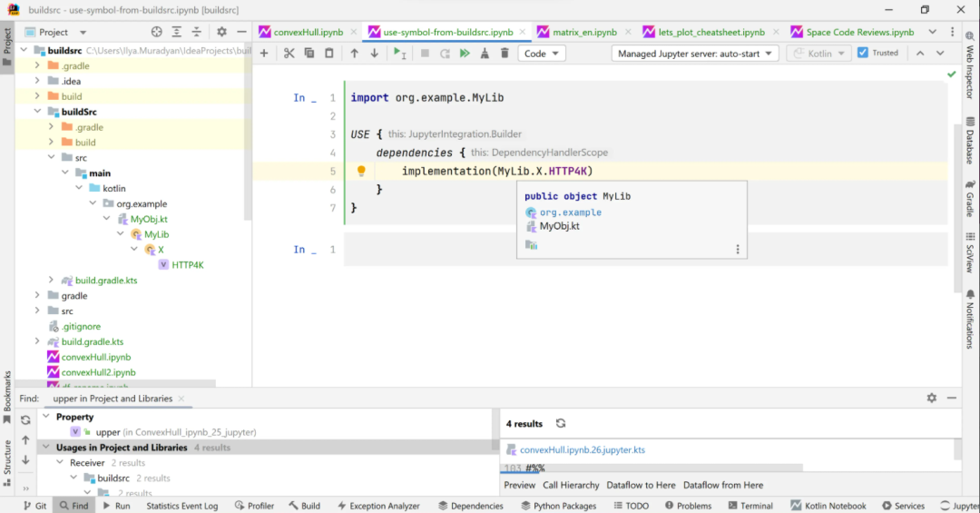Interrupt kernel with stop icon
The height and width of the screenshot is (513, 980).
[x=425, y=54]
